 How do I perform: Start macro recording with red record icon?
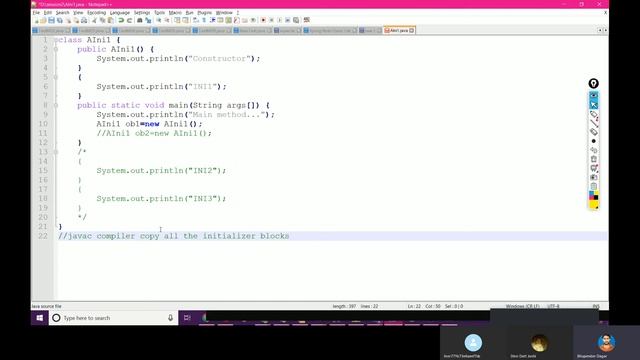tap(263, 20)
